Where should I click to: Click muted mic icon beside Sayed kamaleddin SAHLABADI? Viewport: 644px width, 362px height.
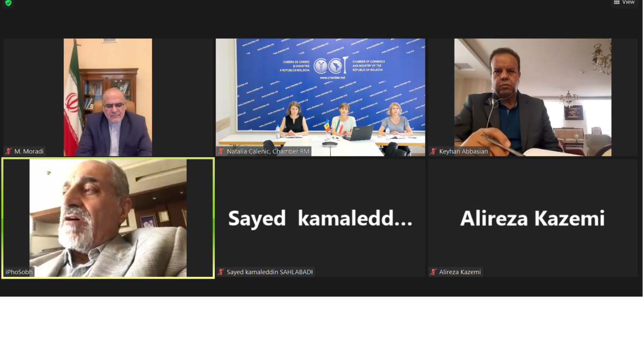coord(221,272)
